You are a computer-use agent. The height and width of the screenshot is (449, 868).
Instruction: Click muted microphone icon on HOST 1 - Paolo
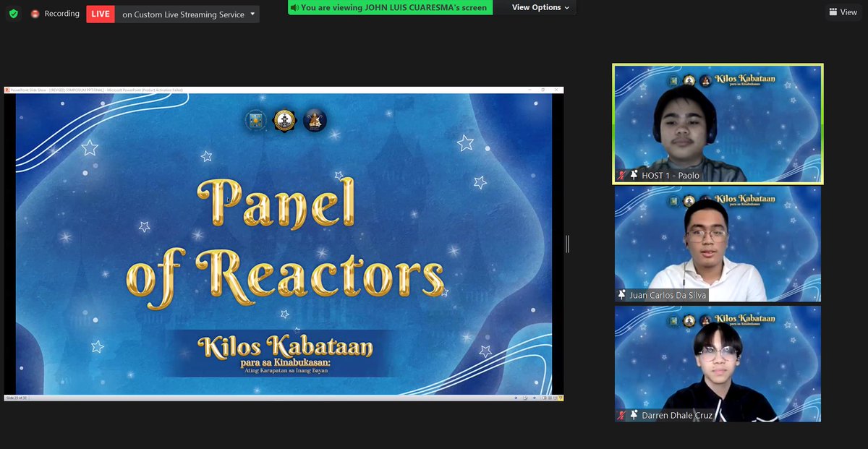click(x=621, y=176)
